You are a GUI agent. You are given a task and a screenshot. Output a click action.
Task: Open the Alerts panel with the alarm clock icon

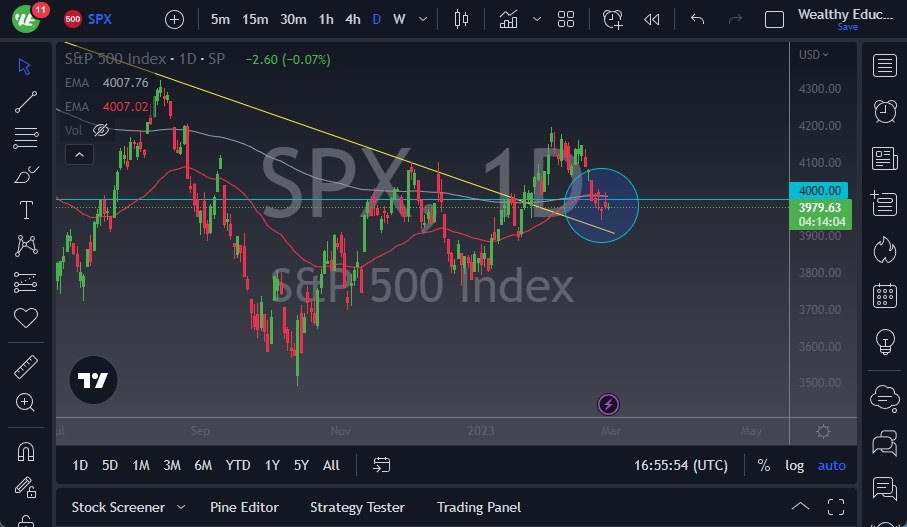point(884,111)
